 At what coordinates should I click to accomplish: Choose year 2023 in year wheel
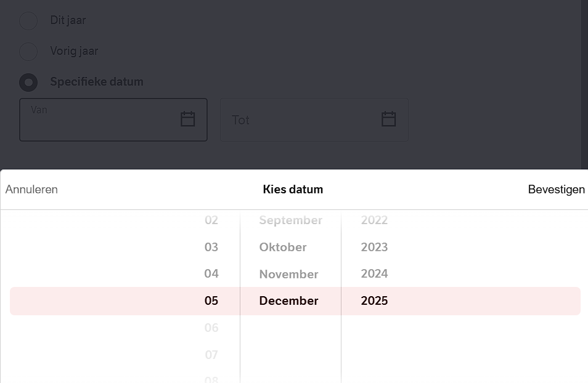(x=374, y=247)
